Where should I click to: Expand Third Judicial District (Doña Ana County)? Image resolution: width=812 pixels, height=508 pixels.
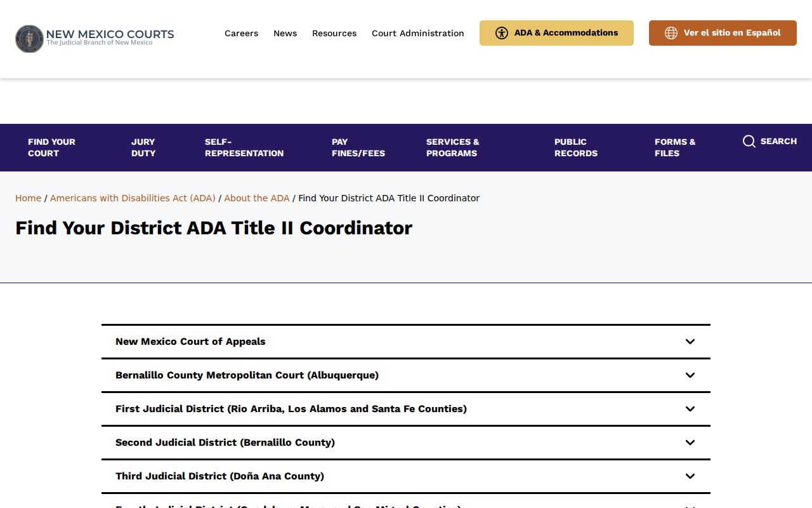tap(406, 476)
